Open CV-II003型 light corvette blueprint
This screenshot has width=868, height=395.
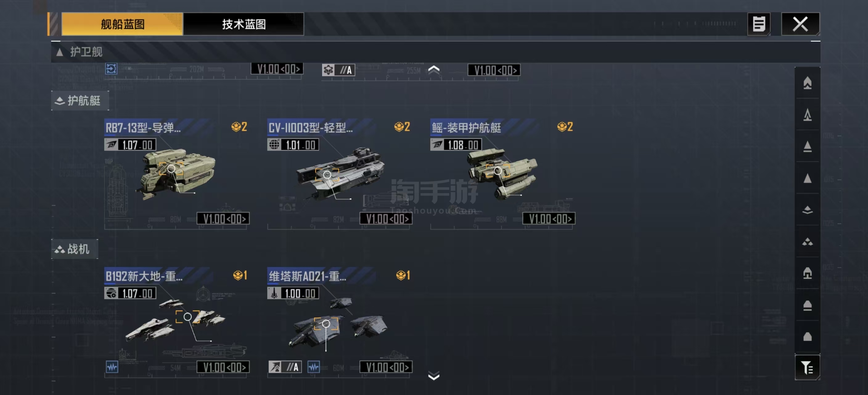click(x=339, y=174)
